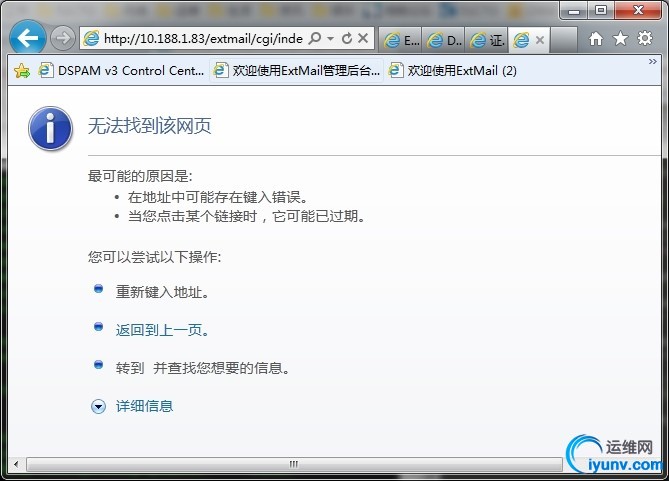Click the text 当您点击某个链接时，它可能已过期。
Image resolution: width=669 pixels, height=481 pixels.
coord(247,216)
